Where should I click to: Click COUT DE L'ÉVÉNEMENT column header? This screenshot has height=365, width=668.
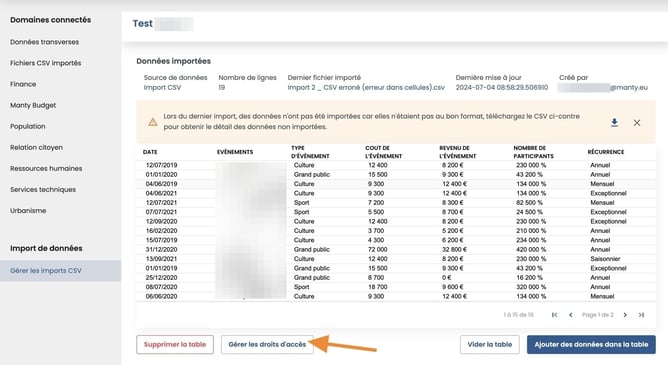click(383, 152)
